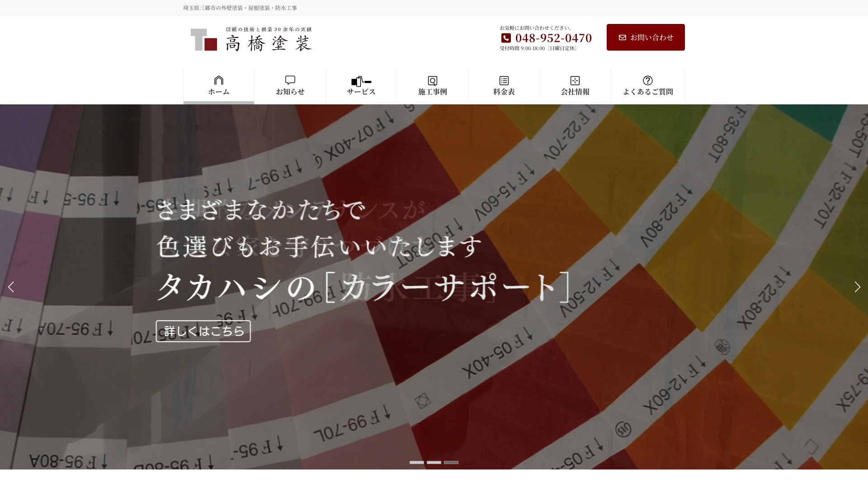Click the building icon above 会社情報
868x488 pixels.
(575, 80)
